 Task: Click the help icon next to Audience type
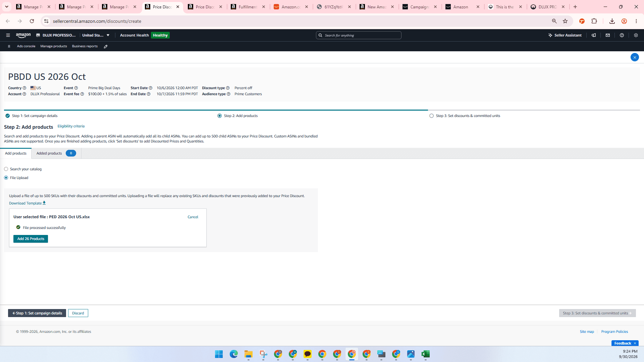point(228,94)
